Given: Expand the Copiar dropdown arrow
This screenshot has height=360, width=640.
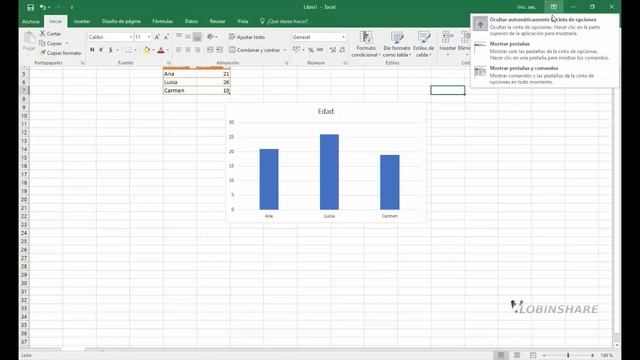Looking at the screenshot, I should click(67, 44).
